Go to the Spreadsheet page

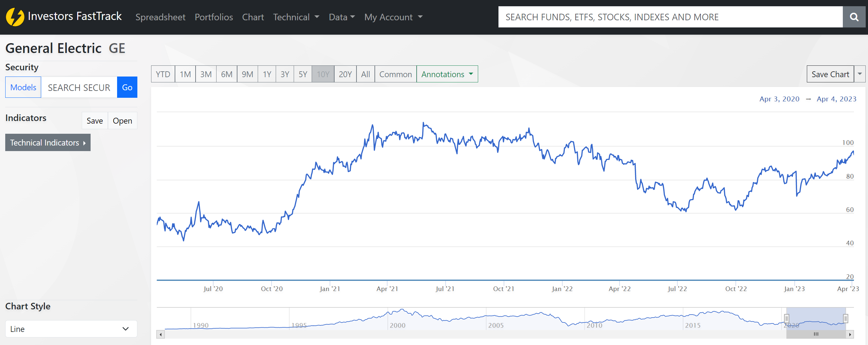point(160,17)
